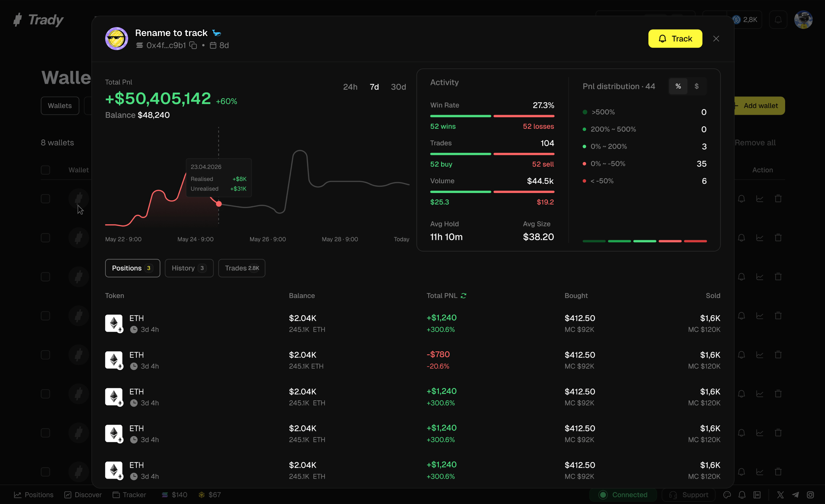This screenshot has width=825, height=504.
Task: Open the Trades 2.8K tab
Action: [242, 268]
